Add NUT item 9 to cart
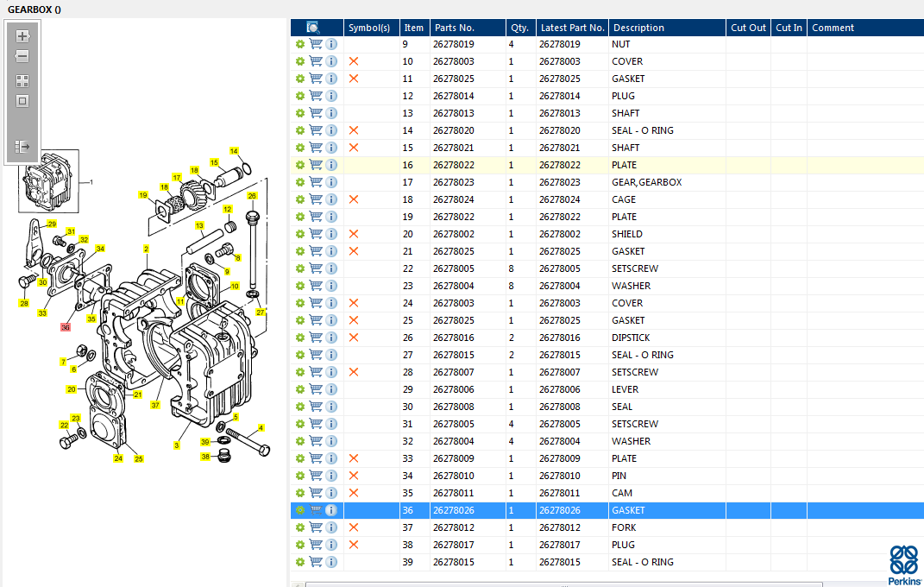This screenshot has width=924, height=587. 316,44
